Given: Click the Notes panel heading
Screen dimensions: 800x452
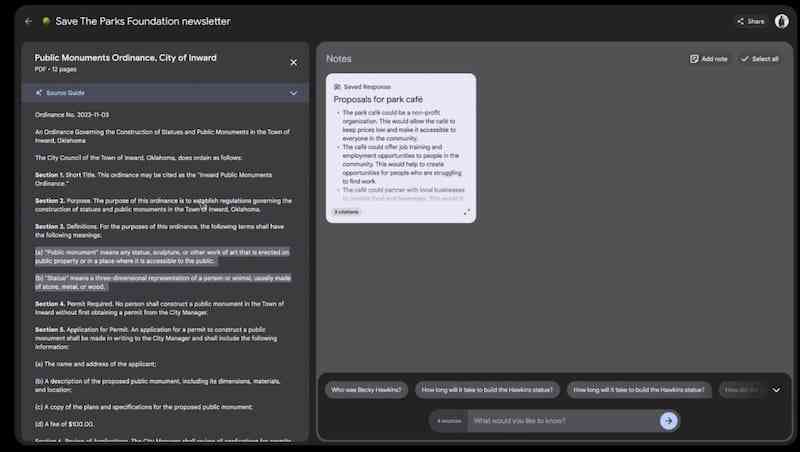Looking at the screenshot, I should pos(339,59).
